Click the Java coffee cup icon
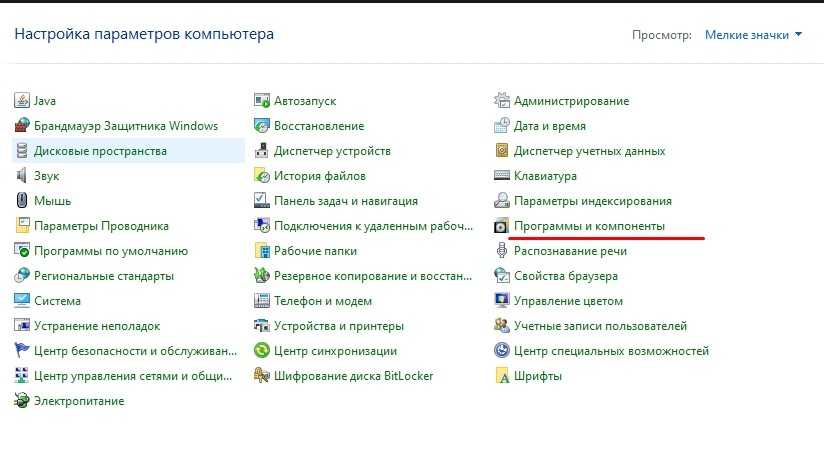 [22, 101]
